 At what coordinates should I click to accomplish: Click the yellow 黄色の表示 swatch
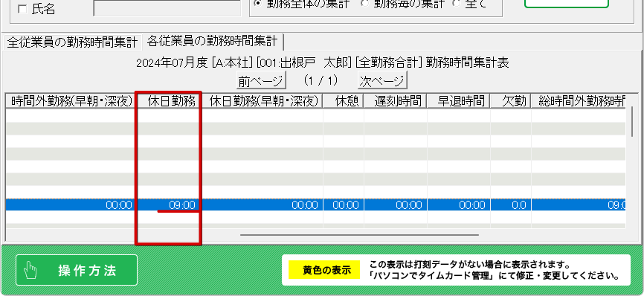click(x=324, y=270)
